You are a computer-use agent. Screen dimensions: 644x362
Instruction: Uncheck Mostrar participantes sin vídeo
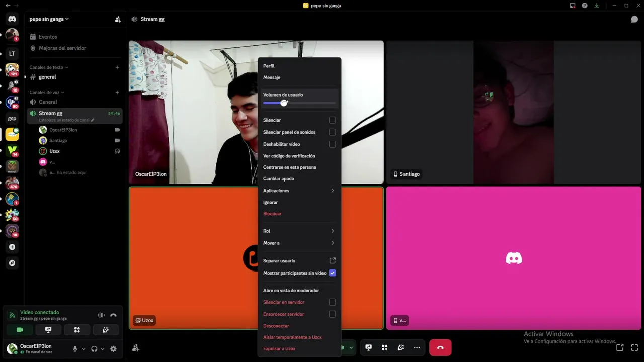(x=332, y=273)
